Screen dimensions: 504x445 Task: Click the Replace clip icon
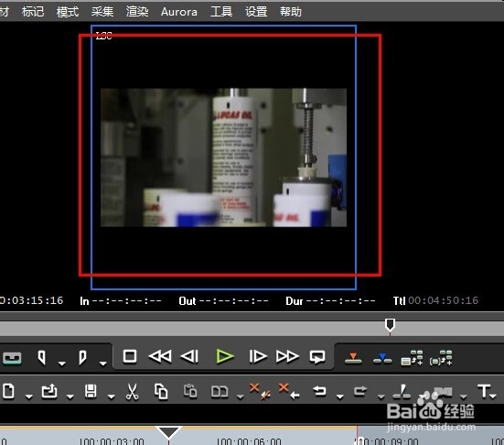click(220, 392)
